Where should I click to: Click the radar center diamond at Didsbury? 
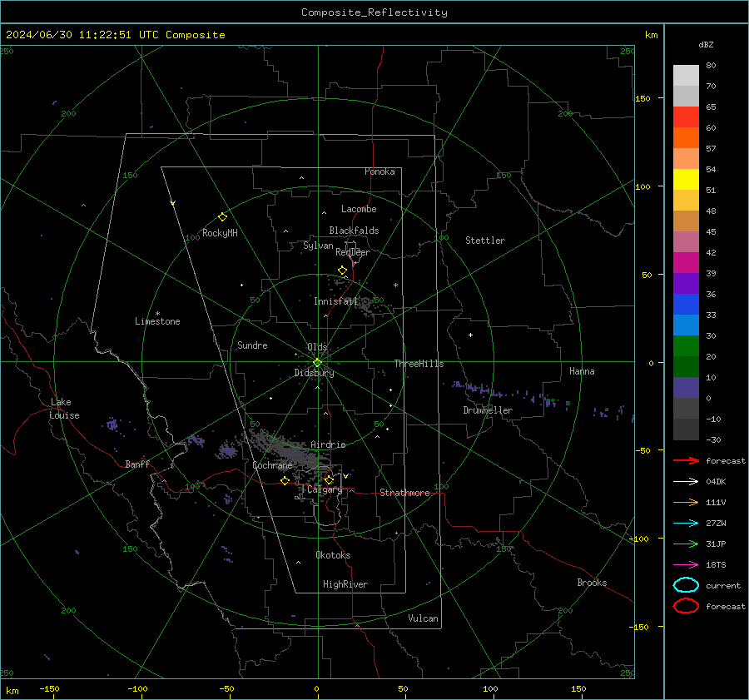tap(317, 363)
